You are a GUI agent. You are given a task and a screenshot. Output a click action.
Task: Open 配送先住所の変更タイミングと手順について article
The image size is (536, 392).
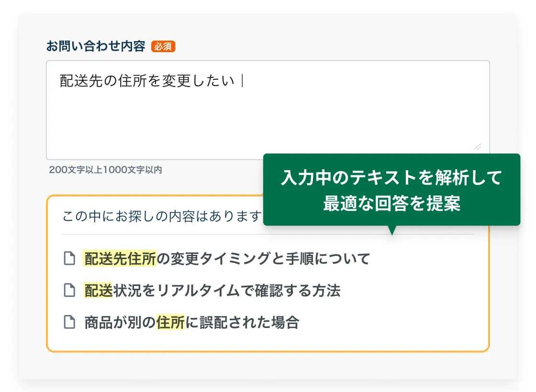pos(227,259)
